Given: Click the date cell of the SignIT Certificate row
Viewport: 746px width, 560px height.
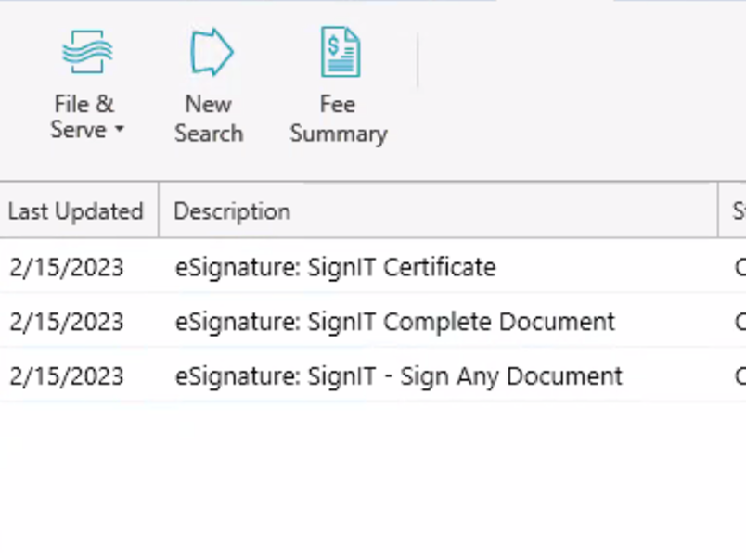Looking at the screenshot, I should pyautogui.click(x=66, y=267).
